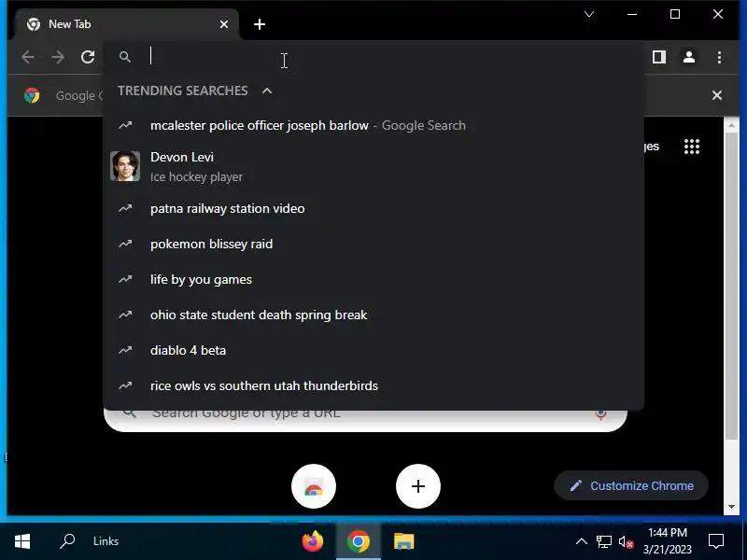Screen dimensions: 747x560
Task: Click the muted volume tray icon
Action: tap(626, 542)
